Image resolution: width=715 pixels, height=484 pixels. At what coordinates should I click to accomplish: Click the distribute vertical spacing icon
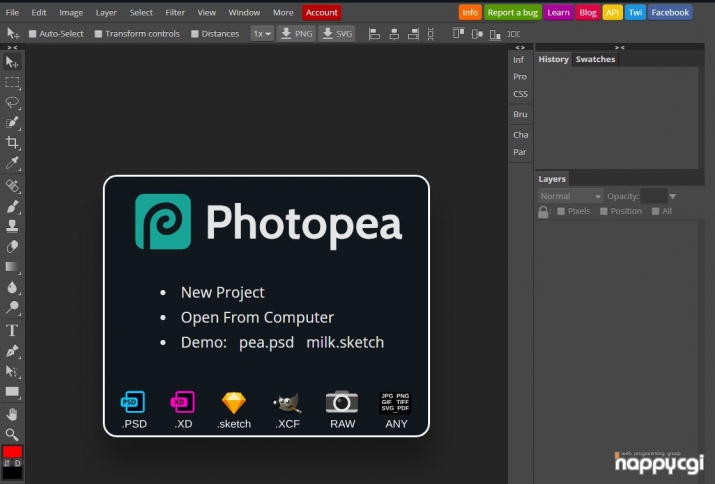tap(430, 34)
